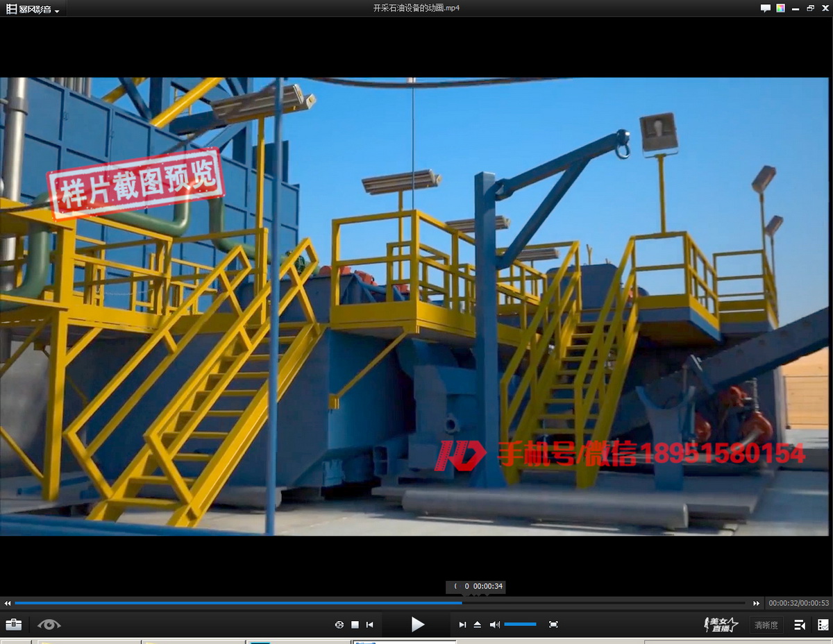
Task: Skip to the previous video
Action: [370, 625]
